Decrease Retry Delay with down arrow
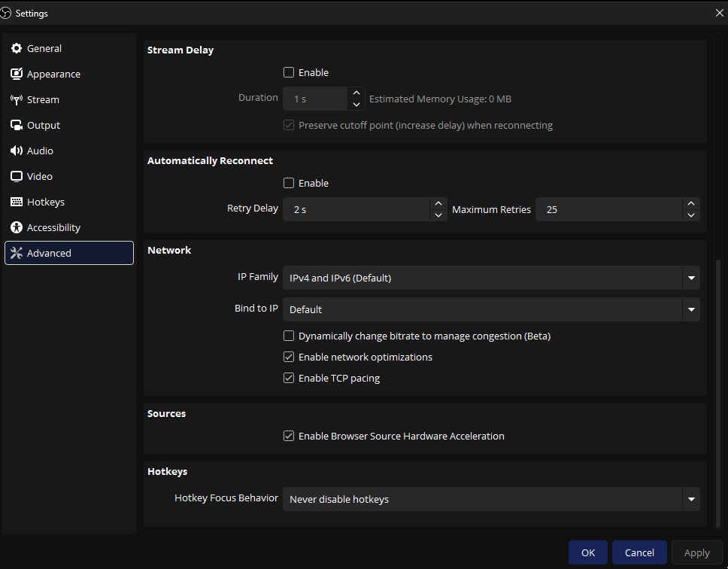Screen dimensions: 728x569 click(x=438, y=215)
